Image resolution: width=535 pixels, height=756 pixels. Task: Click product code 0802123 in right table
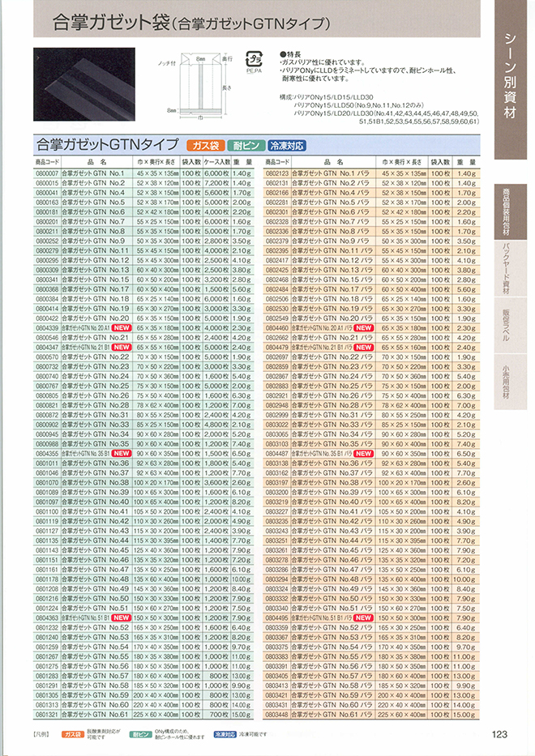277,173
